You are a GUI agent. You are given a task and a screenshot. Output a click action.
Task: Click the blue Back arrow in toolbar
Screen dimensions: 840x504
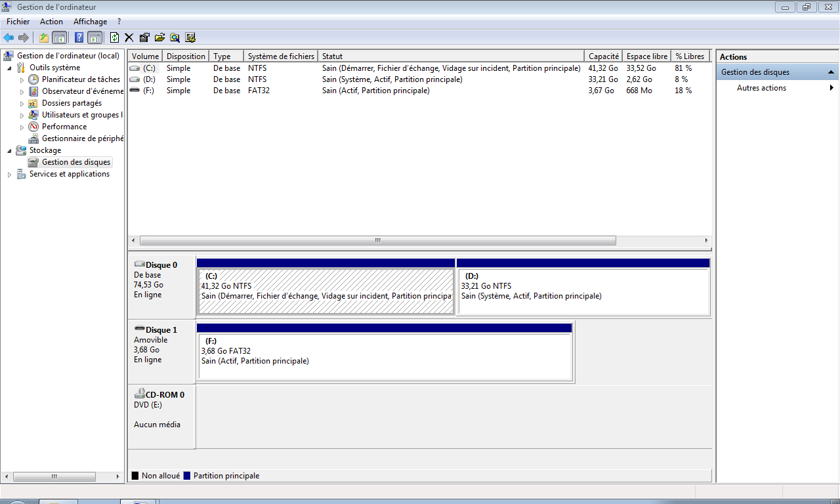coord(9,37)
